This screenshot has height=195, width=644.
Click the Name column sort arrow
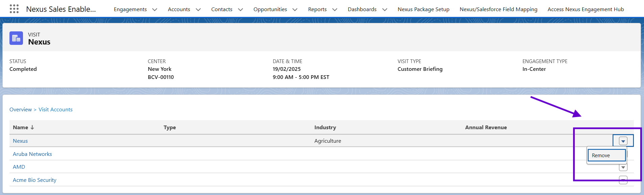[x=32, y=128]
